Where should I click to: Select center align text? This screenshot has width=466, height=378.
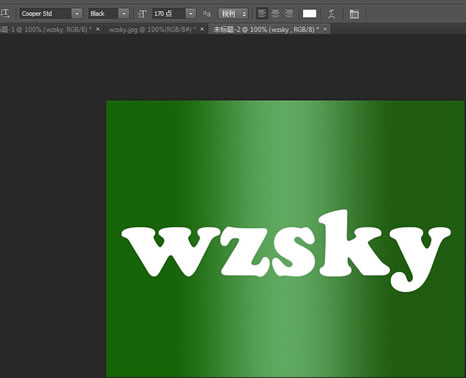point(275,14)
